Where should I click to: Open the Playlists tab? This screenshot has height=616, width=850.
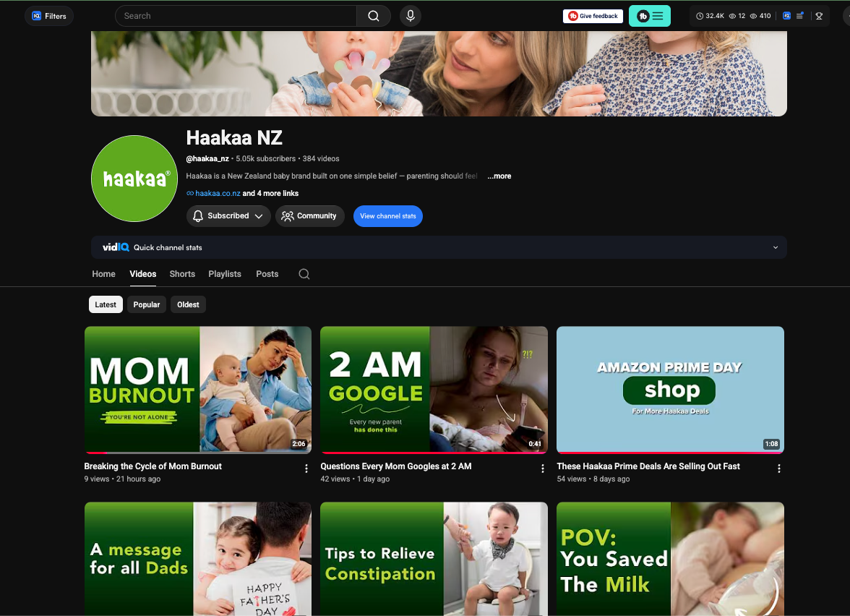point(224,274)
